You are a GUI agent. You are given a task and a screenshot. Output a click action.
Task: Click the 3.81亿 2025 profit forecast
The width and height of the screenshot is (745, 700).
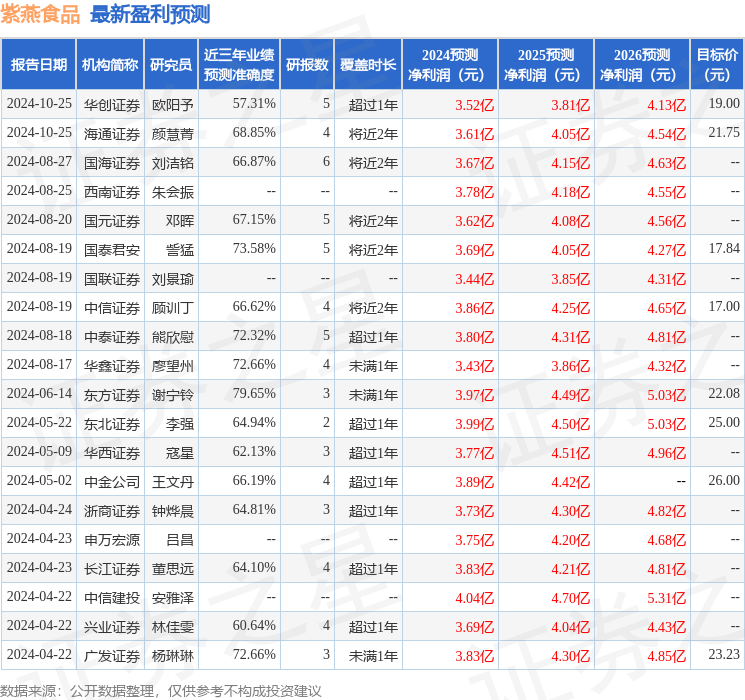click(x=570, y=105)
